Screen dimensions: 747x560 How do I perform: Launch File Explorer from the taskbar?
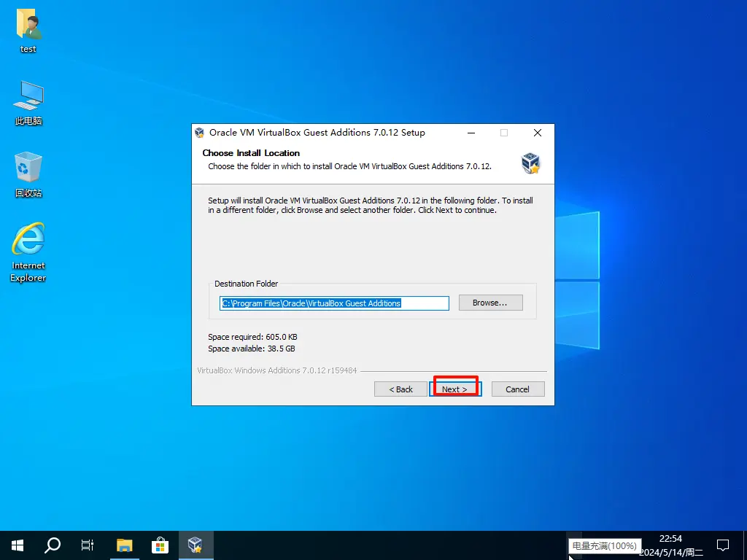click(x=124, y=545)
